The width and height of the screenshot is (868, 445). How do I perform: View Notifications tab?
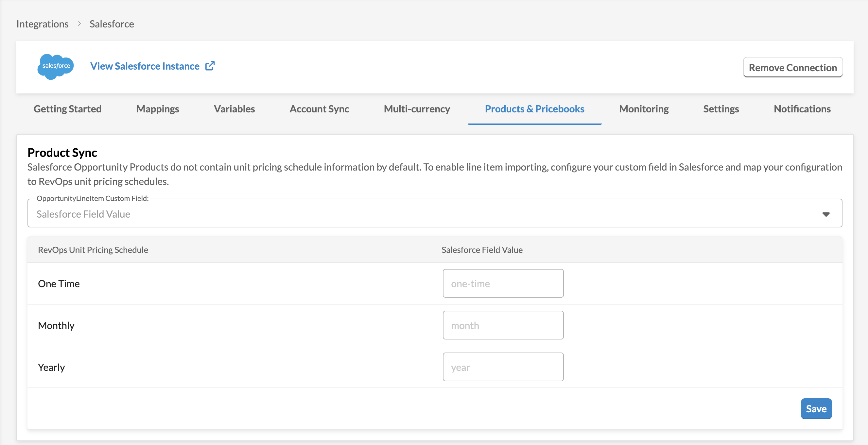(x=802, y=109)
